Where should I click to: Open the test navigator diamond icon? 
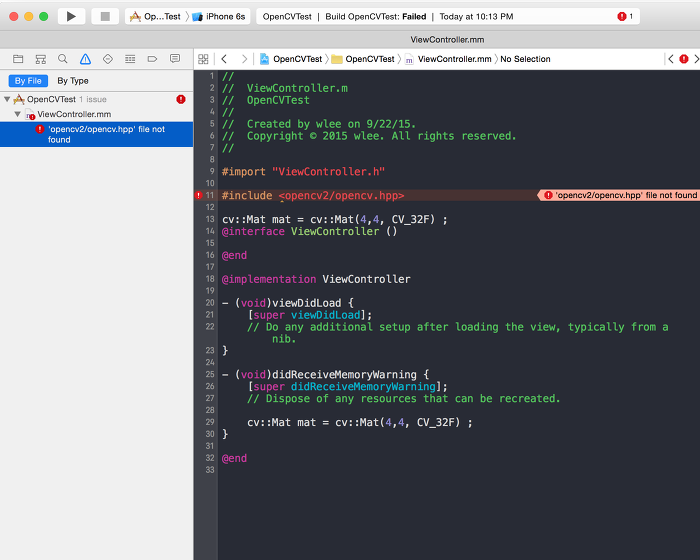tap(108, 59)
